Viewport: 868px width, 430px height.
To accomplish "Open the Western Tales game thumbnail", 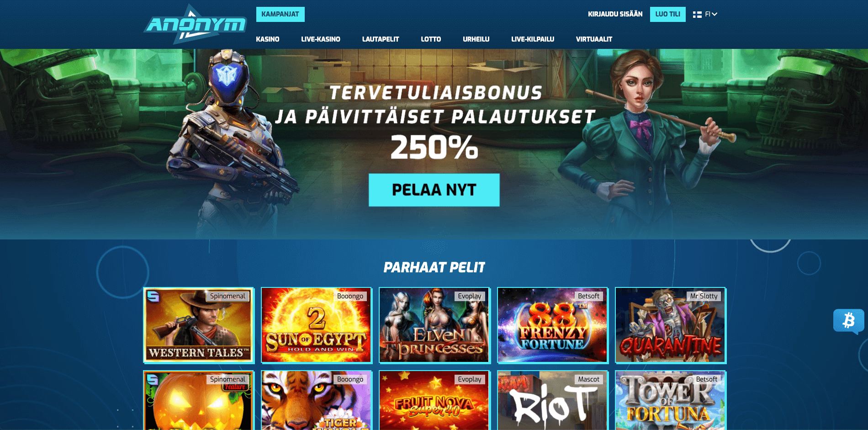I will [198, 325].
